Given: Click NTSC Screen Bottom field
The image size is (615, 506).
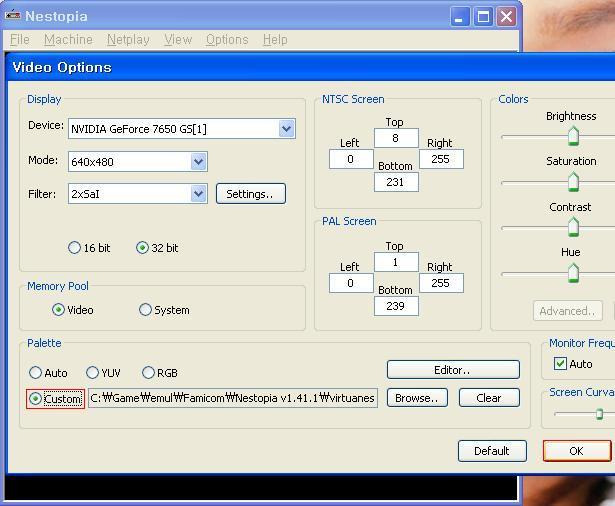Looking at the screenshot, I should coord(396,182).
